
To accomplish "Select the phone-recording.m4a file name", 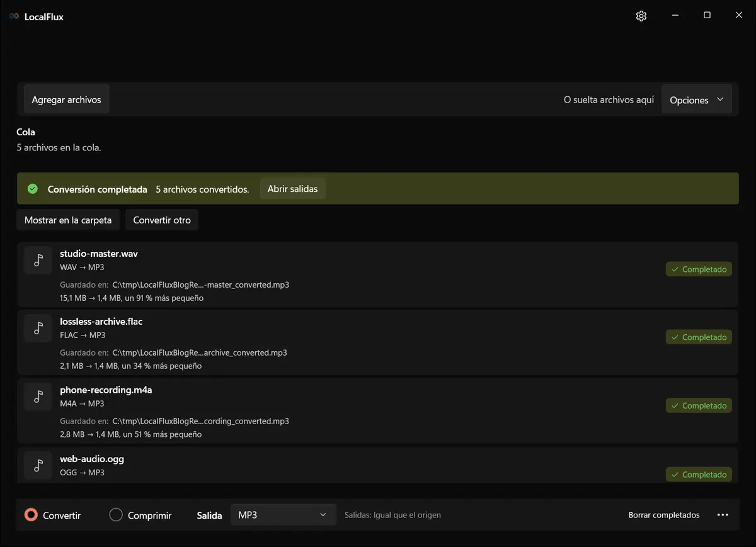I will tap(106, 390).
